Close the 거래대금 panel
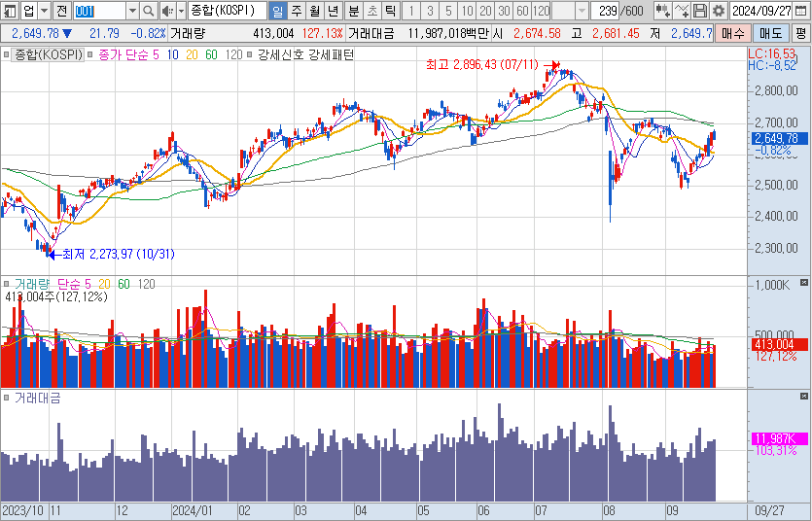Viewport: 812px width, 521px height. [x=803, y=397]
